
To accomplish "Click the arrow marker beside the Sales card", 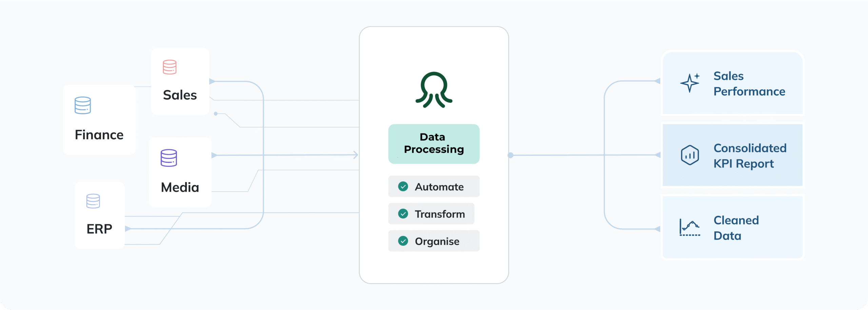I will (212, 81).
